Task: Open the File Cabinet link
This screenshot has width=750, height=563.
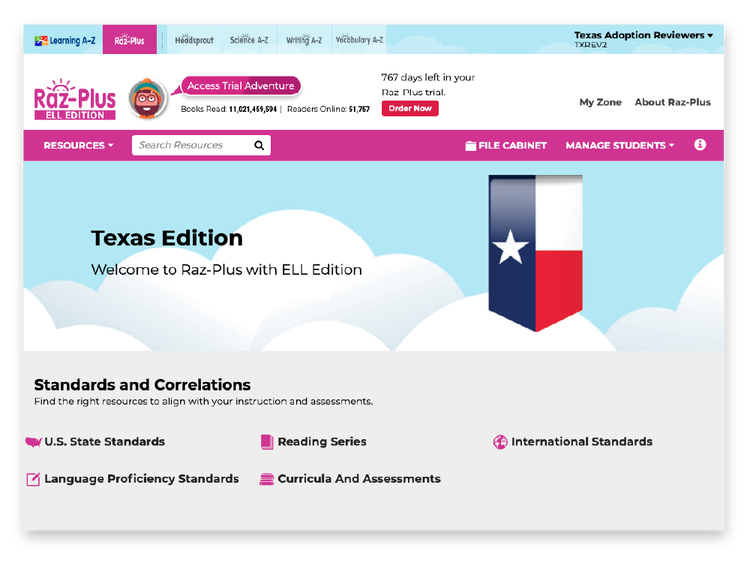Action: point(506,145)
